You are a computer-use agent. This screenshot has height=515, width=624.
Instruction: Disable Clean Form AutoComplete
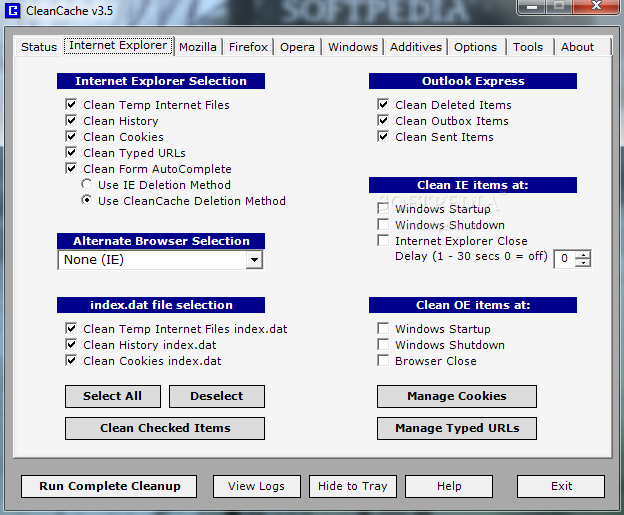click(x=71, y=168)
